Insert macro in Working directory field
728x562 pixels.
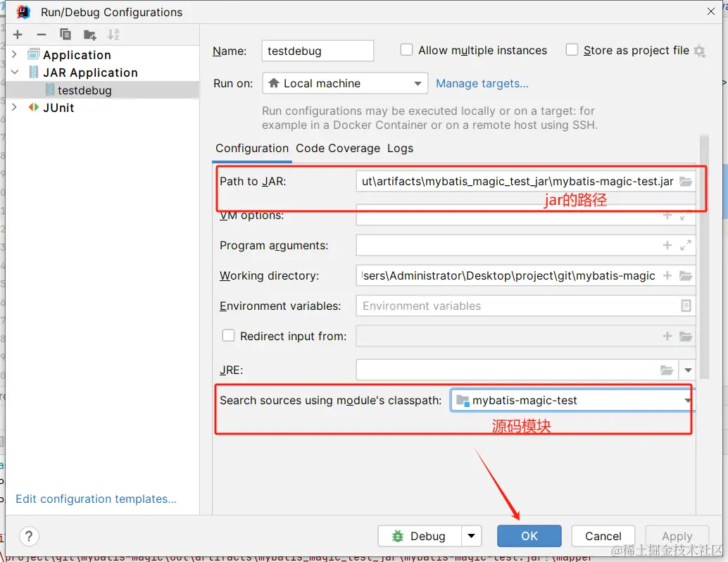point(667,276)
